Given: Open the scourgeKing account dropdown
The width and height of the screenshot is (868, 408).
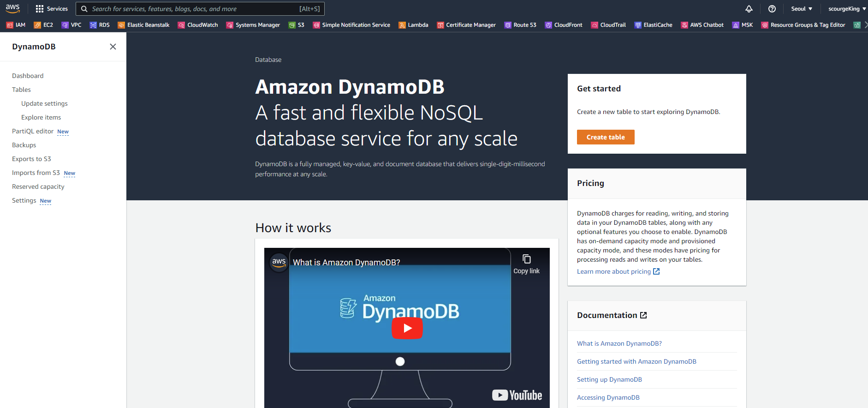Looking at the screenshot, I should (847, 9).
